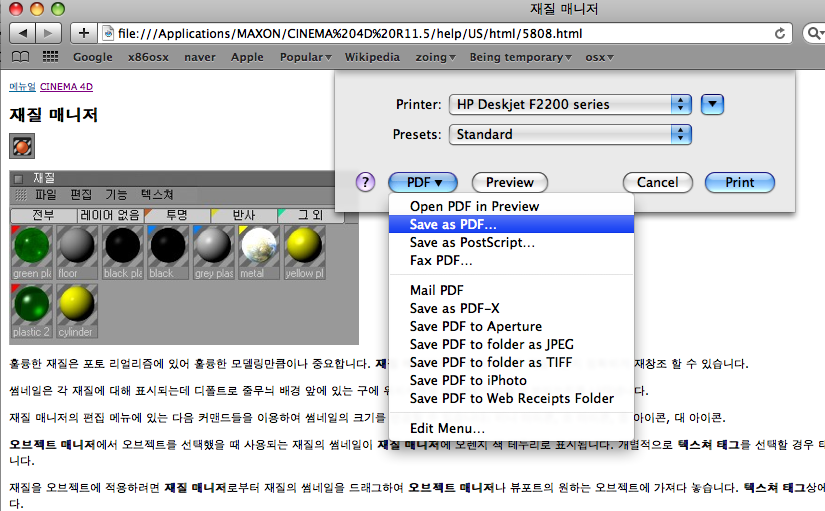Image resolution: width=825 pixels, height=511 pixels.
Task: Click the search magnifier in toolbar
Action: (814, 33)
